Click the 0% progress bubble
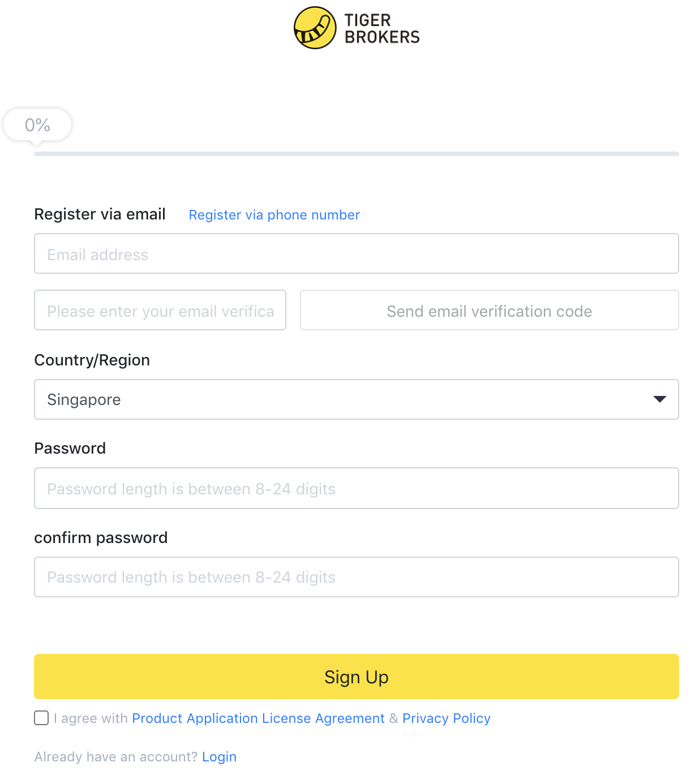Image resolution: width=695 pixels, height=784 pixels. pyautogui.click(x=37, y=125)
